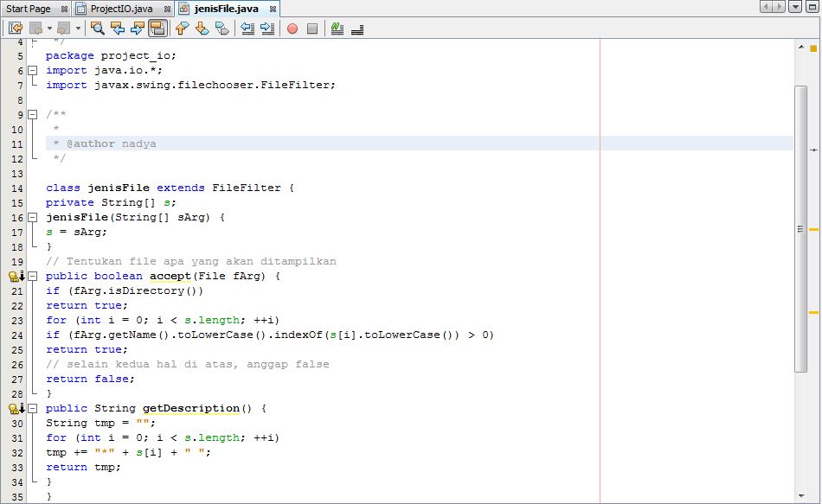Click 'private String[] s;' field line
The height and width of the screenshot is (504, 822).
click(111, 202)
